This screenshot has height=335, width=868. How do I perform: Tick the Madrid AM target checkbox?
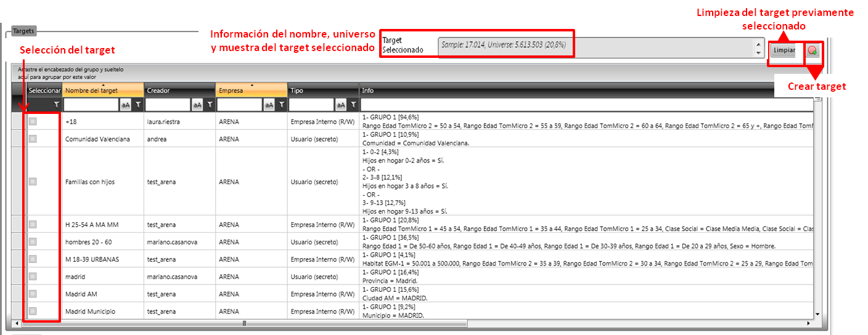point(33,294)
